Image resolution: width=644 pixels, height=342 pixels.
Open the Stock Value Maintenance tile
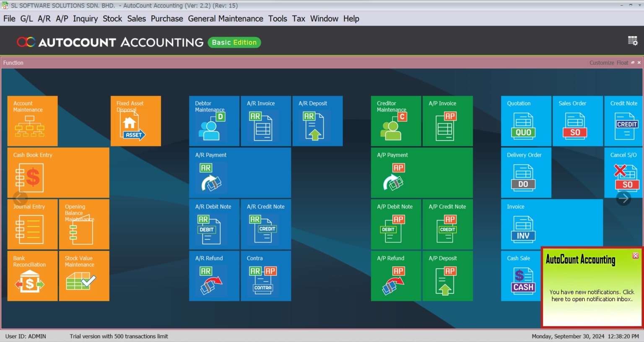pyautogui.click(x=84, y=276)
